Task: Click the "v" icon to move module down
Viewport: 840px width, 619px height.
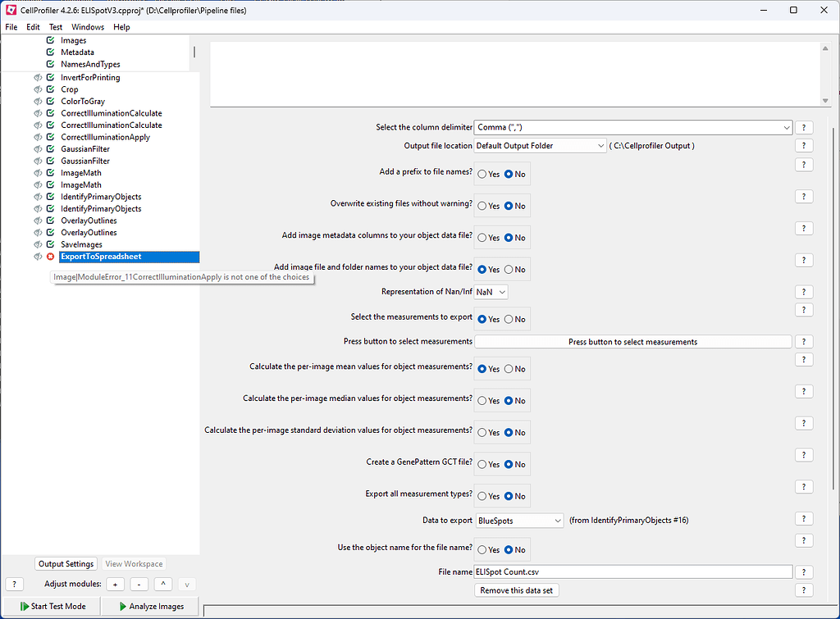Action: click(x=186, y=584)
